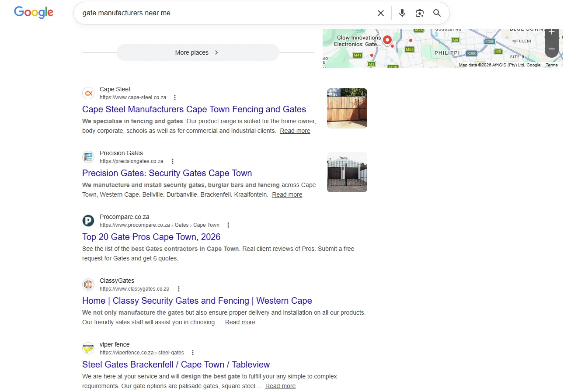Open viper fence site favicon
Screen dimensions: 588x392
[x=88, y=348]
